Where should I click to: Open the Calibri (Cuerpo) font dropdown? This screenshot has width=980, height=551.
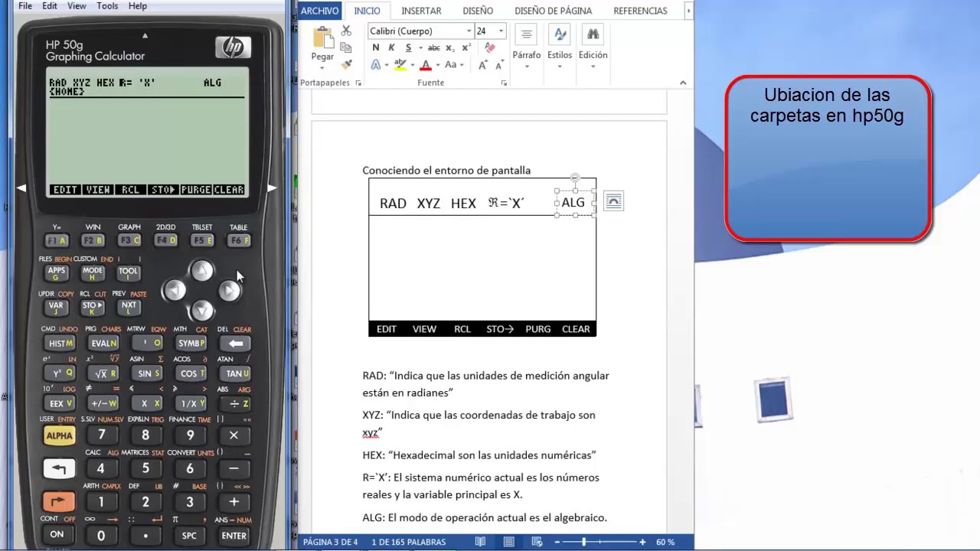pyautogui.click(x=469, y=31)
